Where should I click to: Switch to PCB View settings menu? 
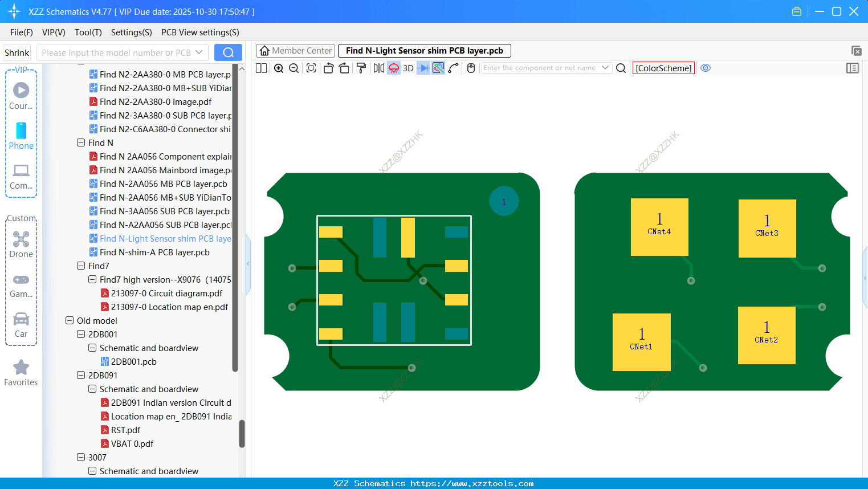pos(199,32)
